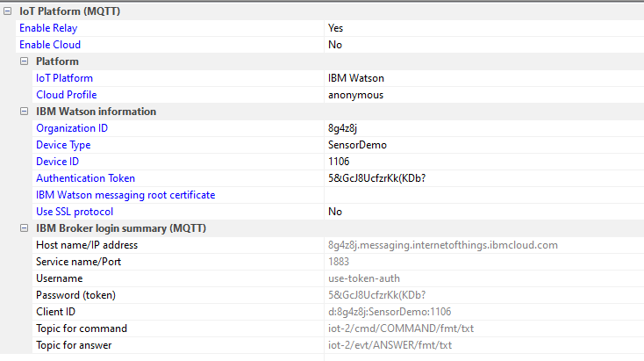The width and height of the screenshot is (644, 361).
Task: Click the IBM Watson information header text
Action: pyautogui.click(x=97, y=112)
